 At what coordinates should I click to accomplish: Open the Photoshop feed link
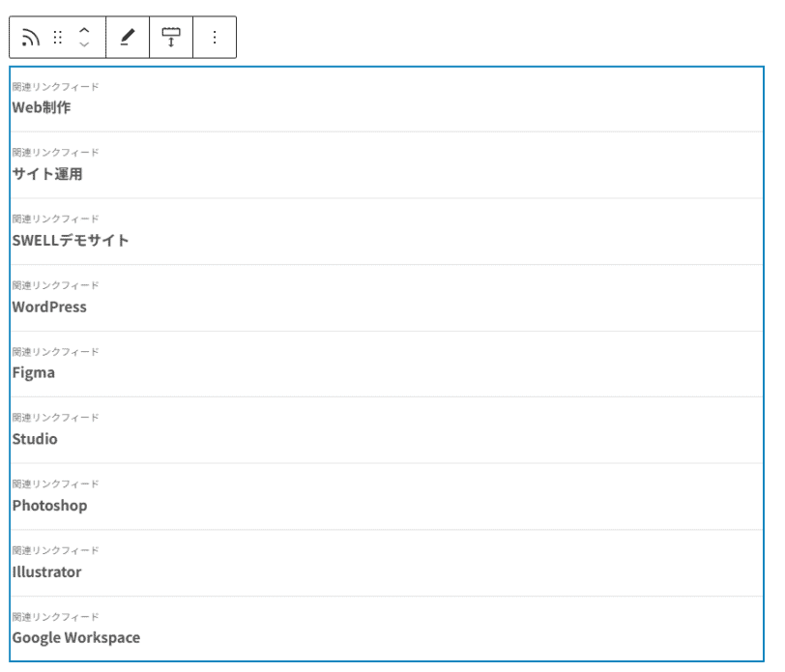pos(50,506)
